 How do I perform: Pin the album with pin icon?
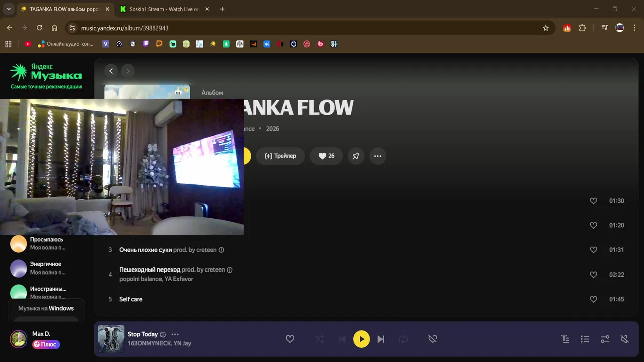tap(356, 156)
